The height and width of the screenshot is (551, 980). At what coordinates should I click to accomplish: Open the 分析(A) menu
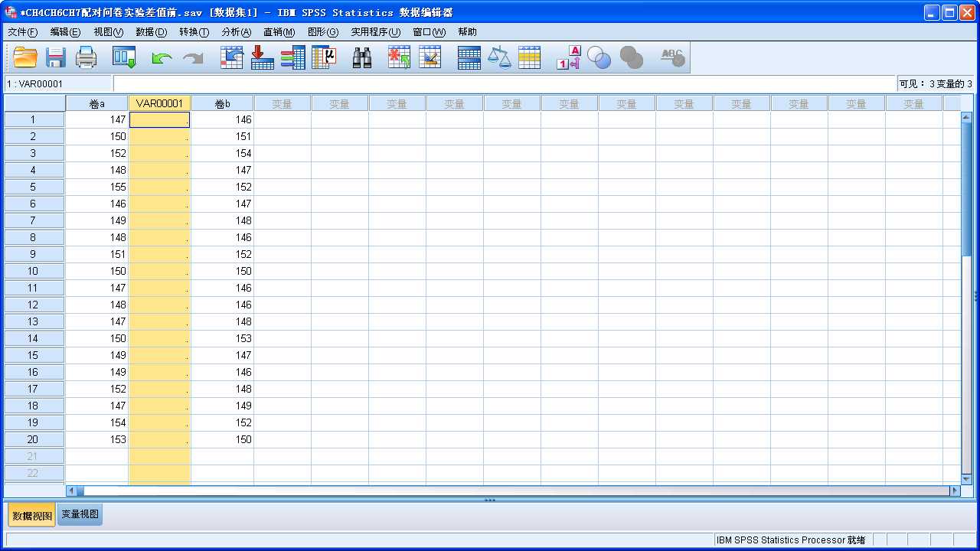(x=236, y=32)
